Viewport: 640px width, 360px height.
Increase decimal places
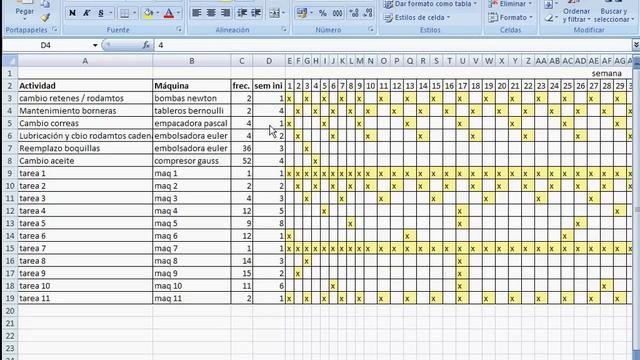click(354, 13)
